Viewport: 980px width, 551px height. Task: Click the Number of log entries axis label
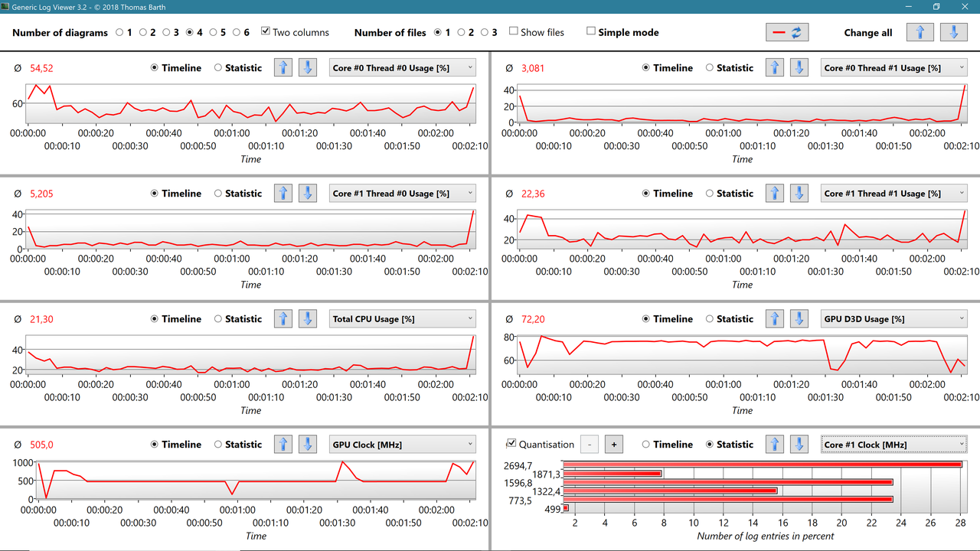click(766, 536)
